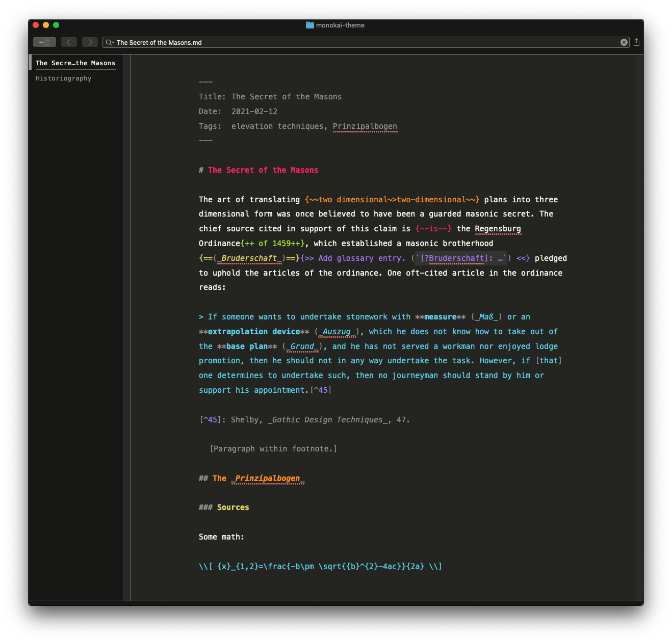This screenshot has height=643, width=672.
Task: Click the math formula line
Action: [x=320, y=567]
